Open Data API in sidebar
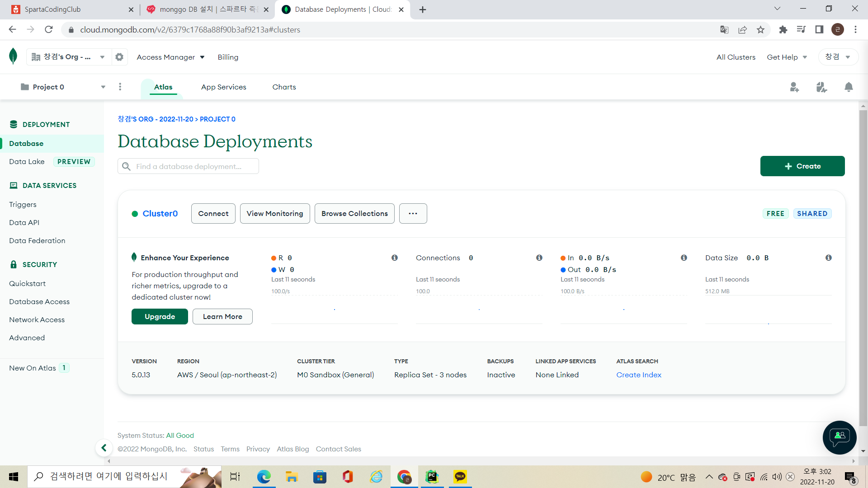868x488 pixels. click(x=24, y=223)
